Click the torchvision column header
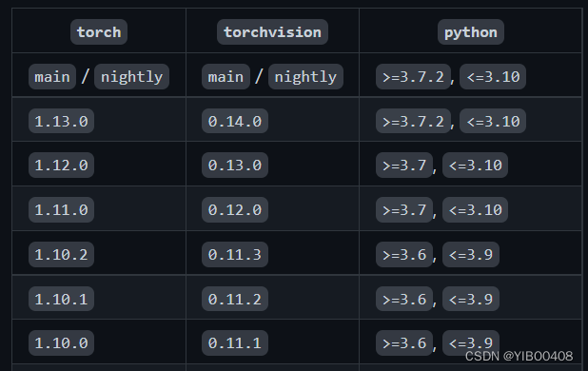 (x=273, y=31)
